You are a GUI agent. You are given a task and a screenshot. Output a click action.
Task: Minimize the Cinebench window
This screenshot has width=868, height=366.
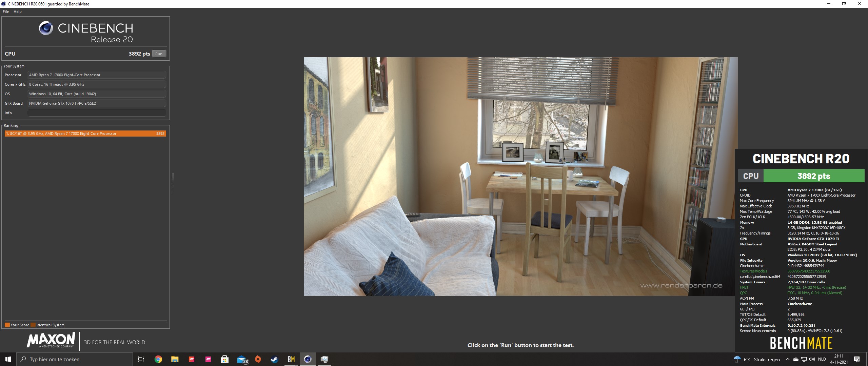point(829,4)
